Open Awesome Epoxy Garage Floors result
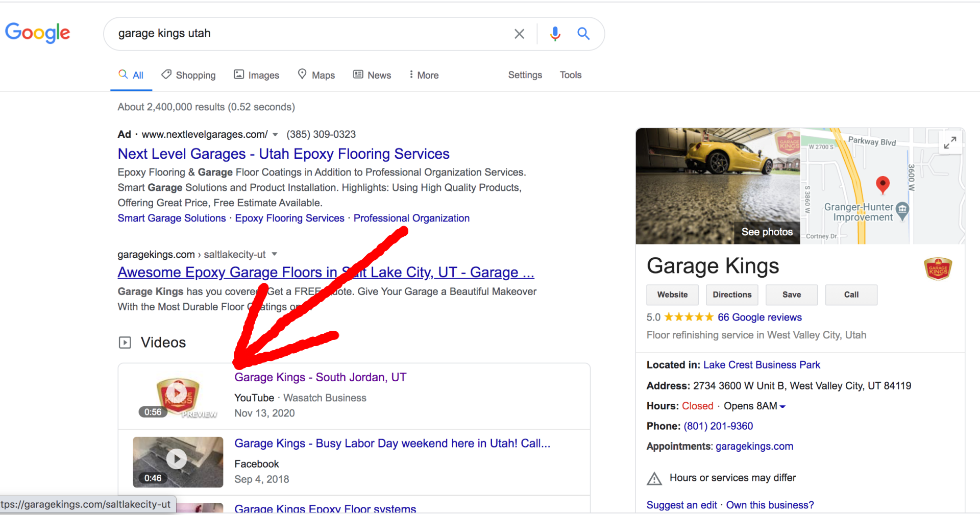Viewport: 980px width, 515px height. tap(326, 272)
